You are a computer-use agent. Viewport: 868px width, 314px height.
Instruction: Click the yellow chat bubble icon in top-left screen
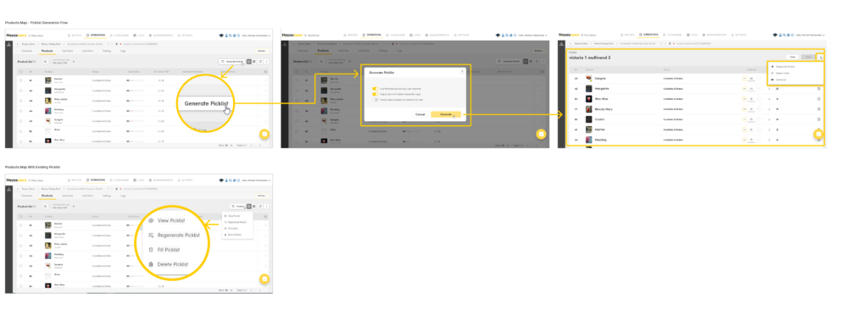(264, 135)
